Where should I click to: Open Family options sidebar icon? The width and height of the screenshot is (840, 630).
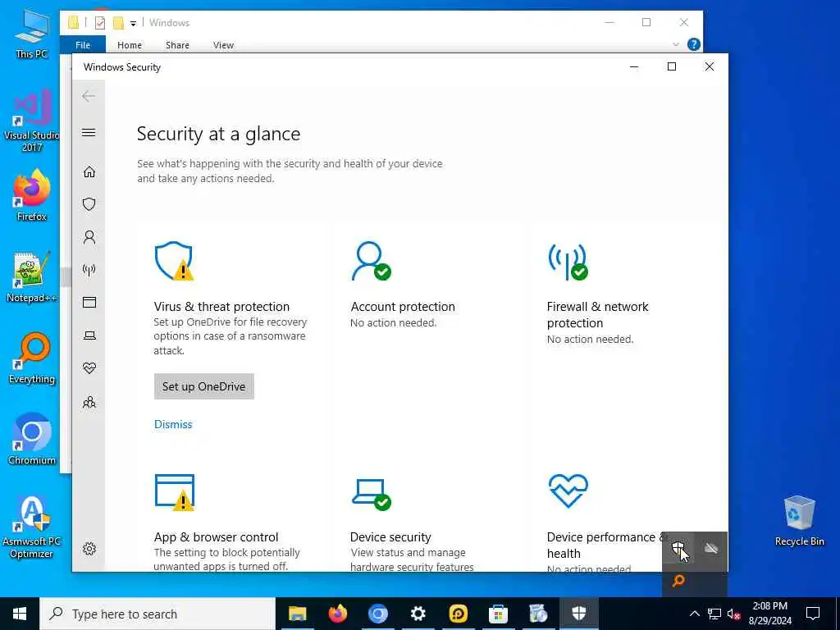[89, 402]
